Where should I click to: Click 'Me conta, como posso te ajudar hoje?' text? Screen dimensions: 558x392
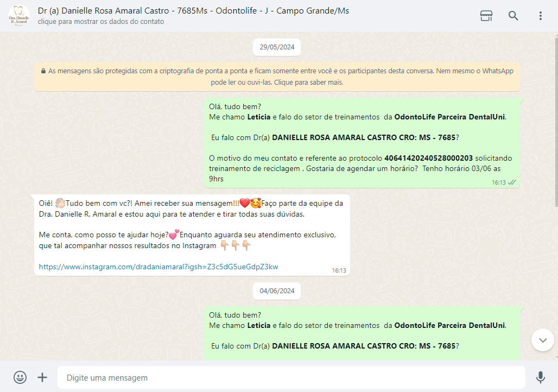click(104, 235)
